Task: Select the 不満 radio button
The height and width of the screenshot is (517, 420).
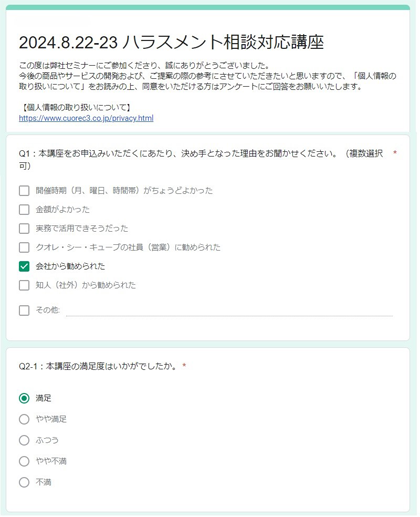Action: 24,483
